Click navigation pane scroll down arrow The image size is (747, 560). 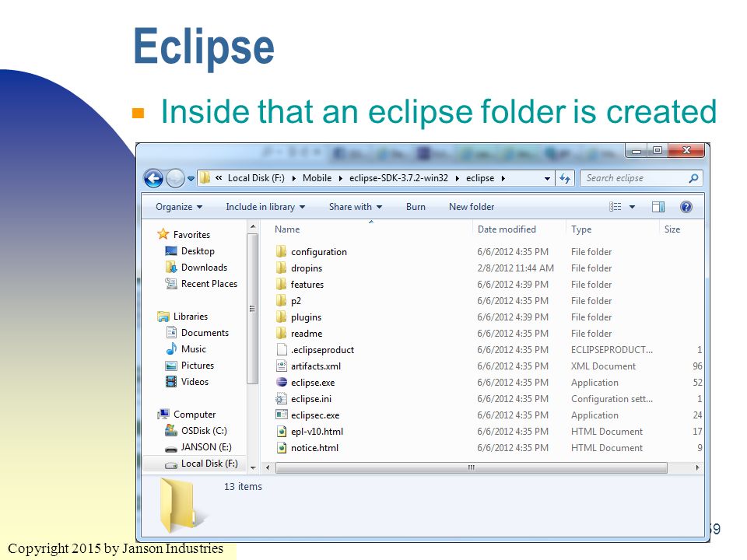(253, 467)
